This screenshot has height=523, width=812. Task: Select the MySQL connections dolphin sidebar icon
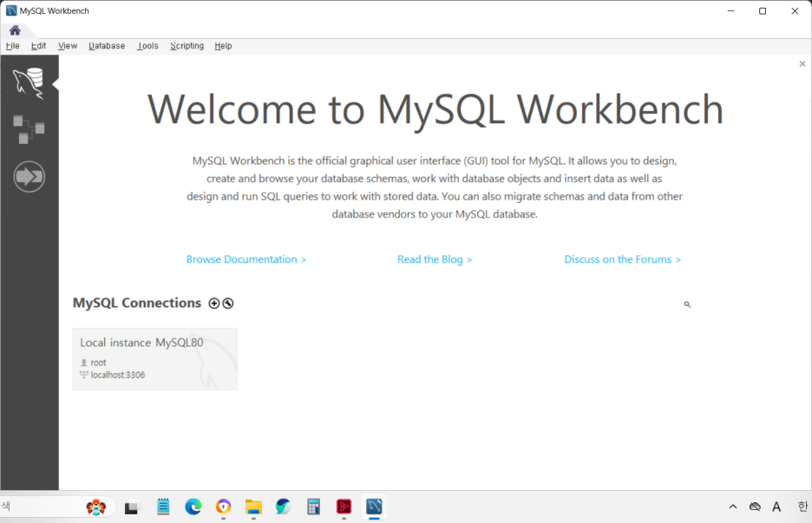[x=29, y=83]
